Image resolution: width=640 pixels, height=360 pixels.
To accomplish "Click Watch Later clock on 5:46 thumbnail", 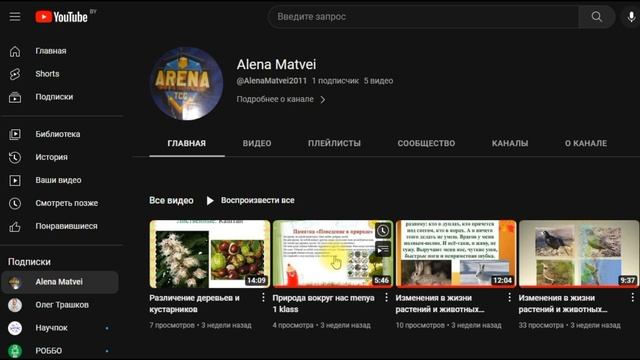I will 383,231.
